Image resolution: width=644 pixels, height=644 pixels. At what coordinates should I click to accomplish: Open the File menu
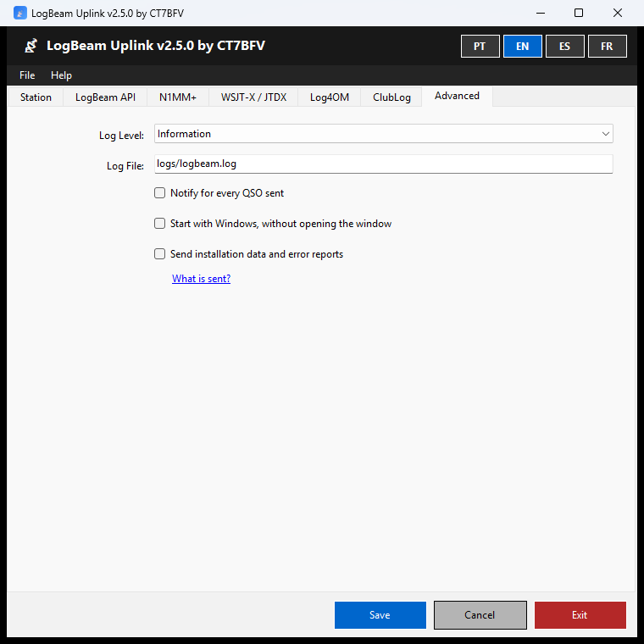click(x=27, y=75)
